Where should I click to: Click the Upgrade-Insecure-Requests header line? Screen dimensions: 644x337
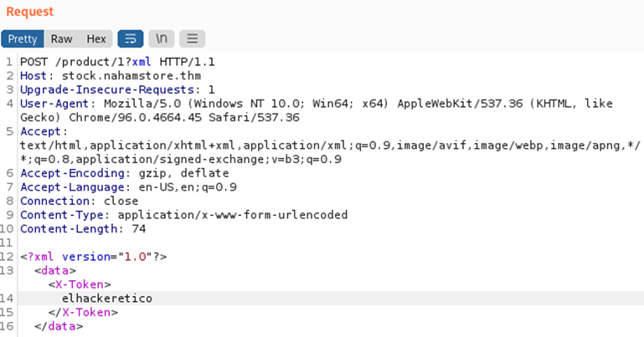[x=117, y=89]
